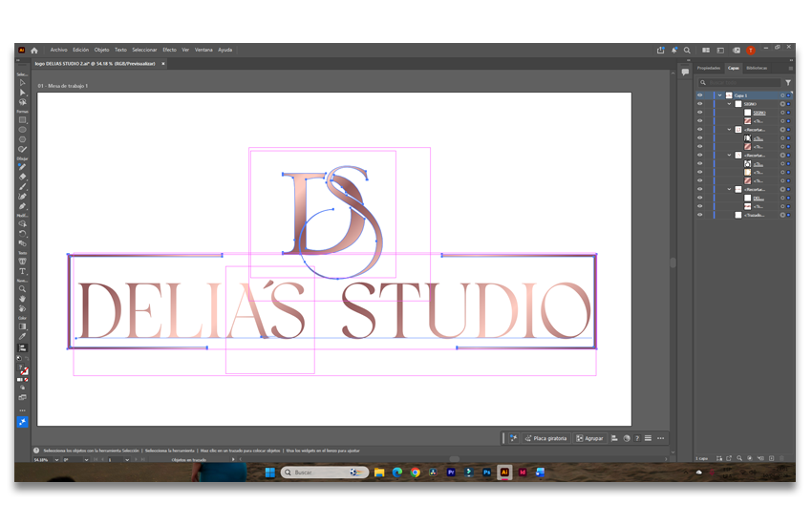This screenshot has height=525, width=812.
Task: Select the Type (T) tool
Action: tap(22, 271)
